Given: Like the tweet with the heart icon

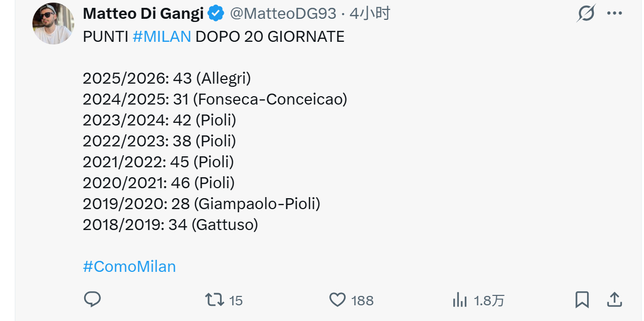Looking at the screenshot, I should pyautogui.click(x=338, y=300).
